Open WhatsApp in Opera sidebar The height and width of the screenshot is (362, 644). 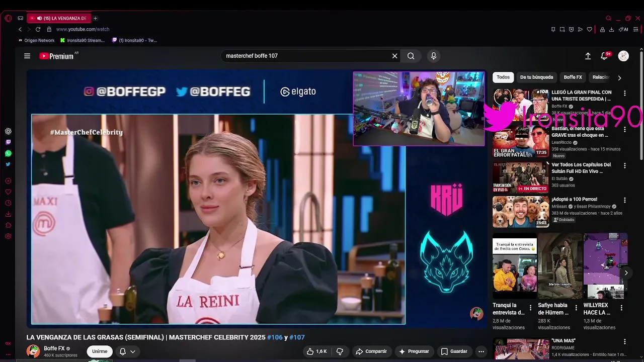pos(8,153)
